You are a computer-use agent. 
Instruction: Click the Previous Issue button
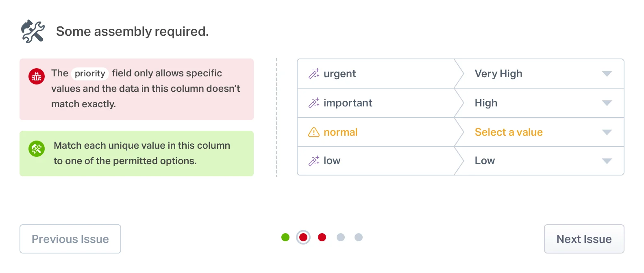pyautogui.click(x=70, y=239)
